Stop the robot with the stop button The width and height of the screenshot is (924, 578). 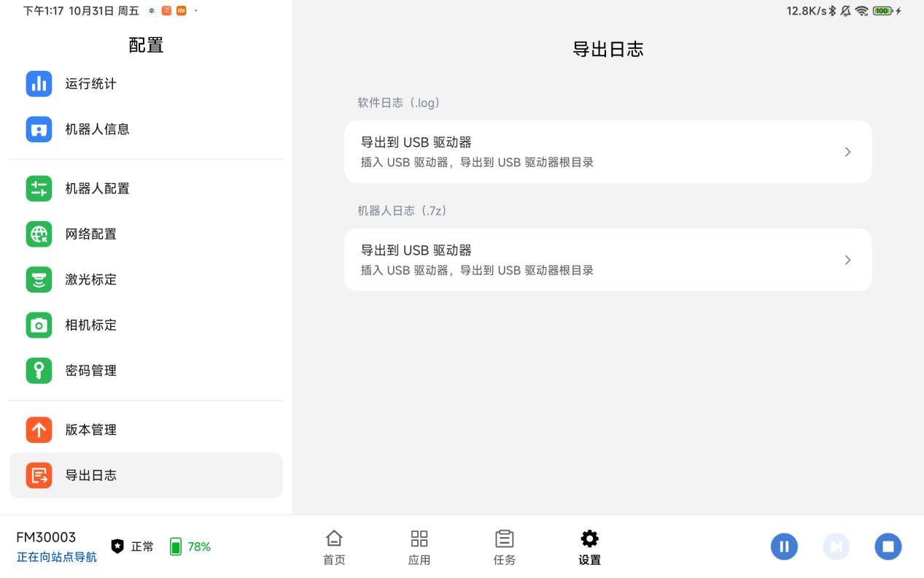[x=888, y=547]
